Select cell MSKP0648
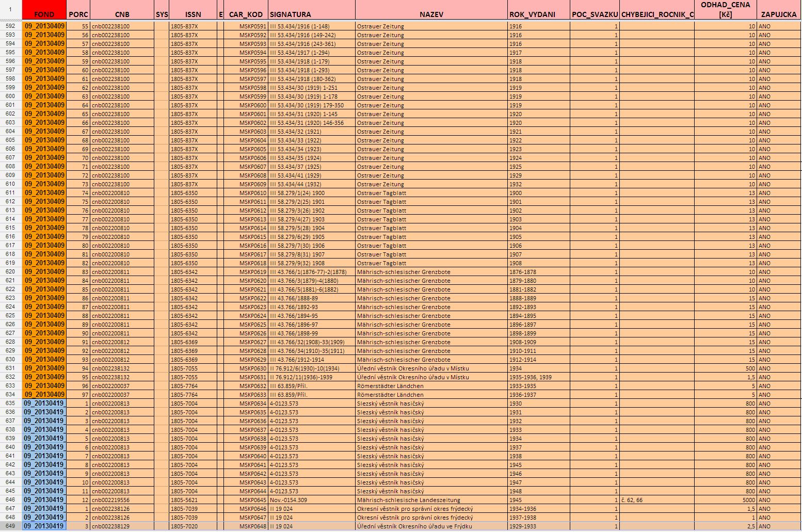The width and height of the screenshot is (802, 532). tap(246, 526)
